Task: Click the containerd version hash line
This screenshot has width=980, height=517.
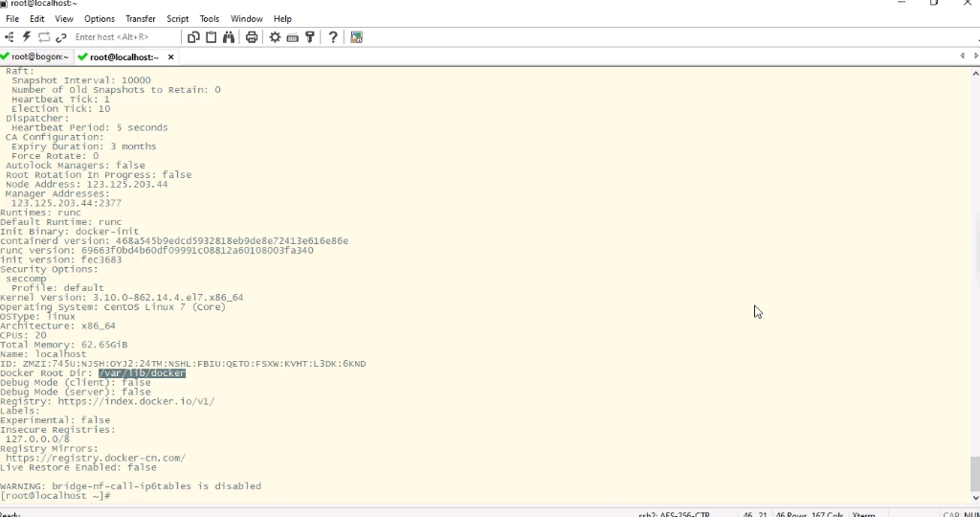Action: click(174, 241)
